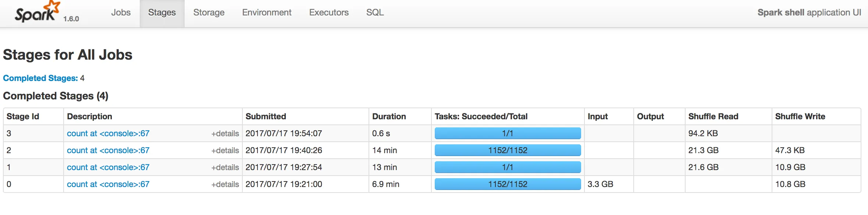The height and width of the screenshot is (215, 868).
Task: Open the Jobs tab
Action: [121, 13]
